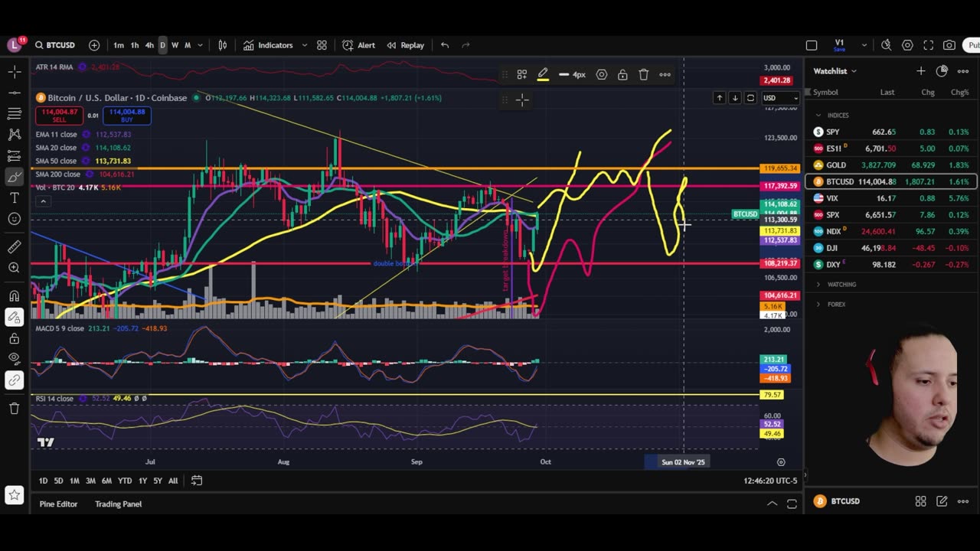Toggle lock all drawings
Screen dimensions: 980x551
[15, 338]
